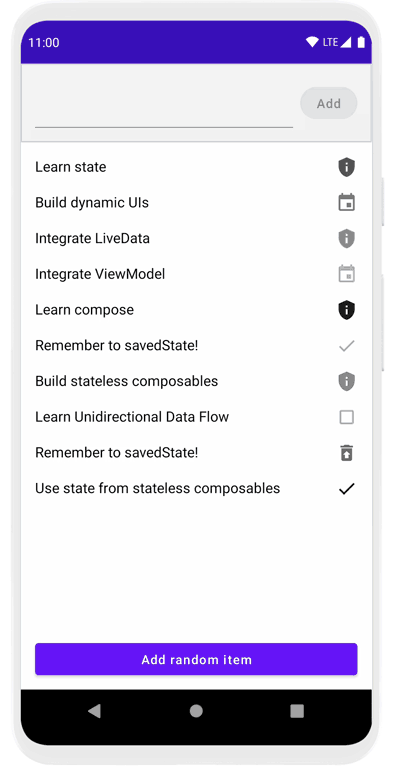
Task: Click the Add random item button
Action: pyautogui.click(x=196, y=660)
